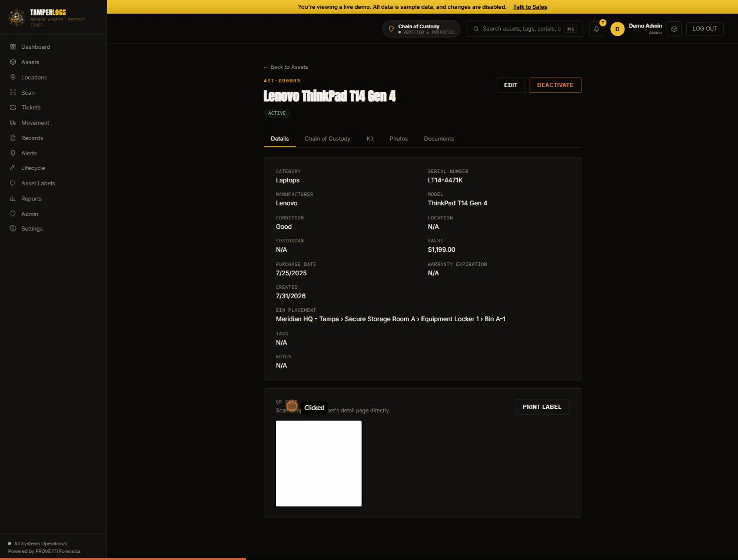Image resolution: width=738 pixels, height=560 pixels.
Task: Switch to the Chain of Custody tab
Action: tap(327, 139)
